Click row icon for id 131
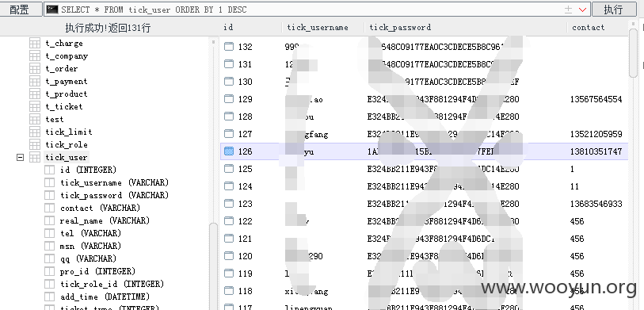This screenshot has width=644, height=310. point(229,64)
